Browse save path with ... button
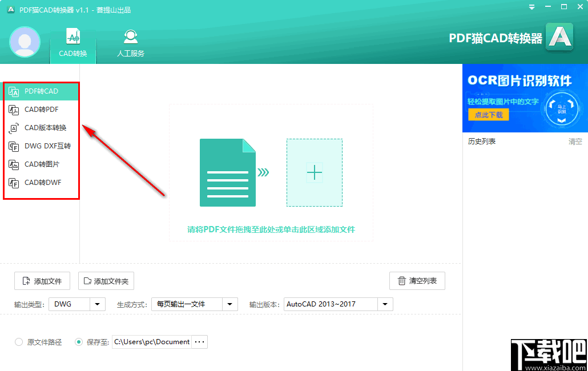 (x=200, y=341)
